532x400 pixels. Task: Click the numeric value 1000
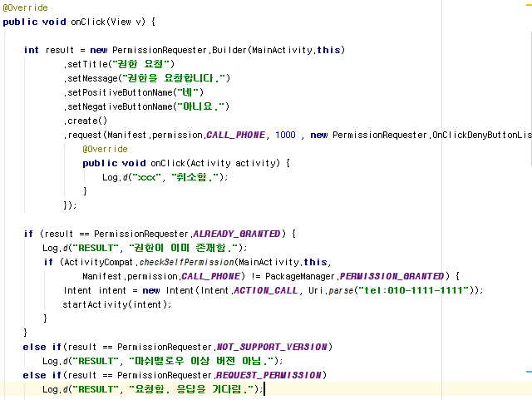point(285,135)
